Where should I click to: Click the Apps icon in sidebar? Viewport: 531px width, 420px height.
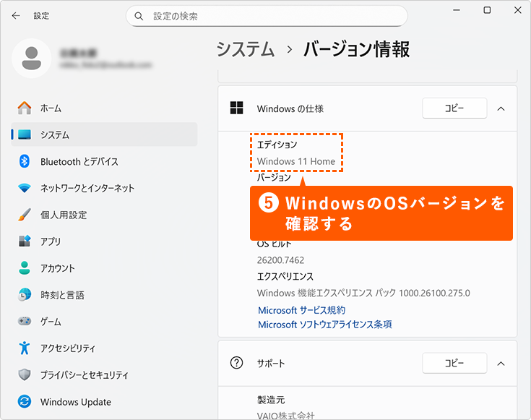[x=25, y=241]
